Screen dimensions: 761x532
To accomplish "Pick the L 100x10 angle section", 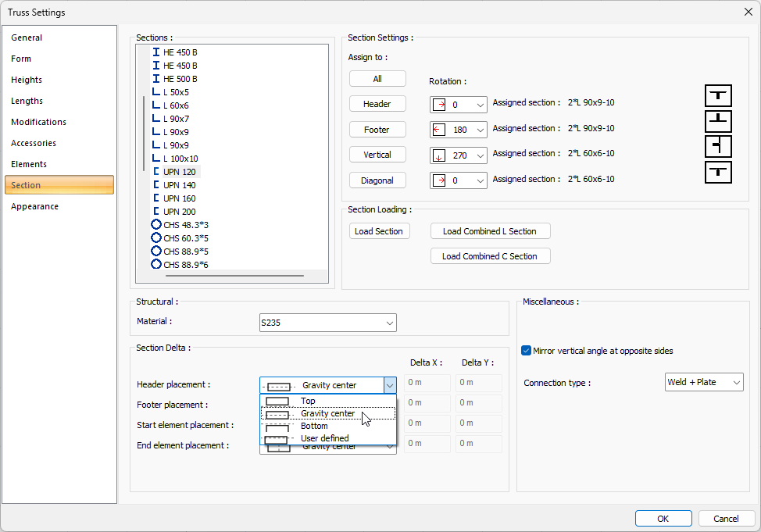I will click(x=180, y=159).
